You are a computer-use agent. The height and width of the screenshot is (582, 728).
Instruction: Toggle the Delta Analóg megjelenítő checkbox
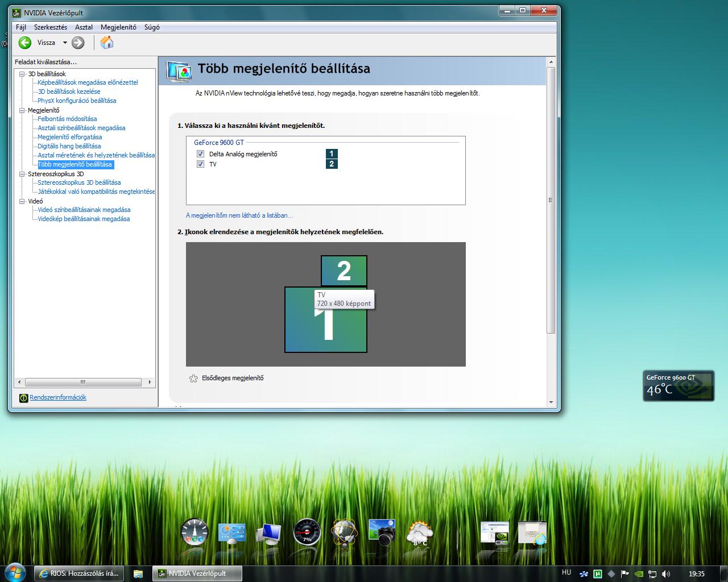pyautogui.click(x=200, y=154)
